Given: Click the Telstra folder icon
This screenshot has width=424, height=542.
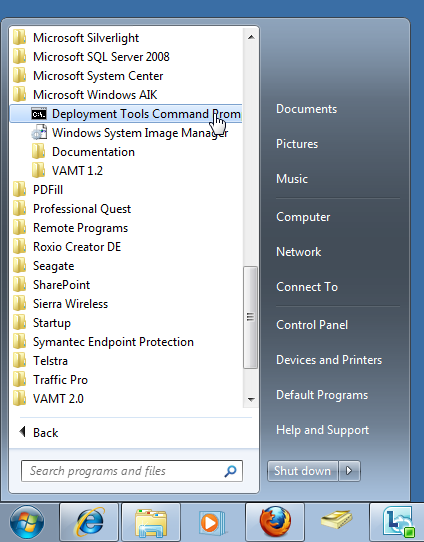Looking at the screenshot, I should [19, 361].
